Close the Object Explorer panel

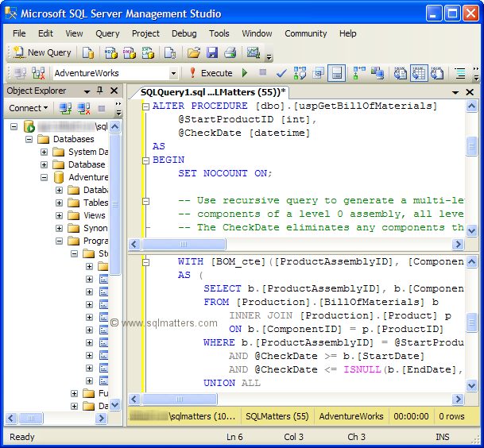point(114,91)
